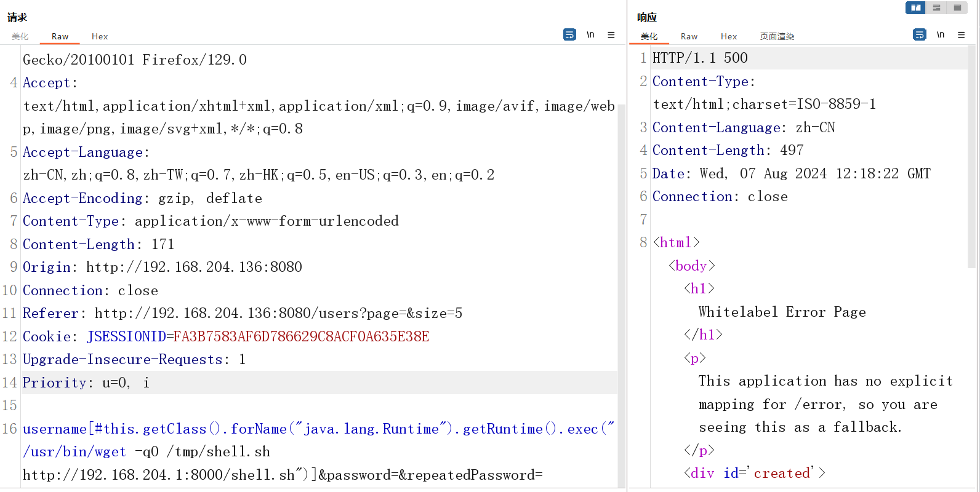Click Accept-Encoding: gzip, deflate line
980x492 pixels.
click(142, 198)
